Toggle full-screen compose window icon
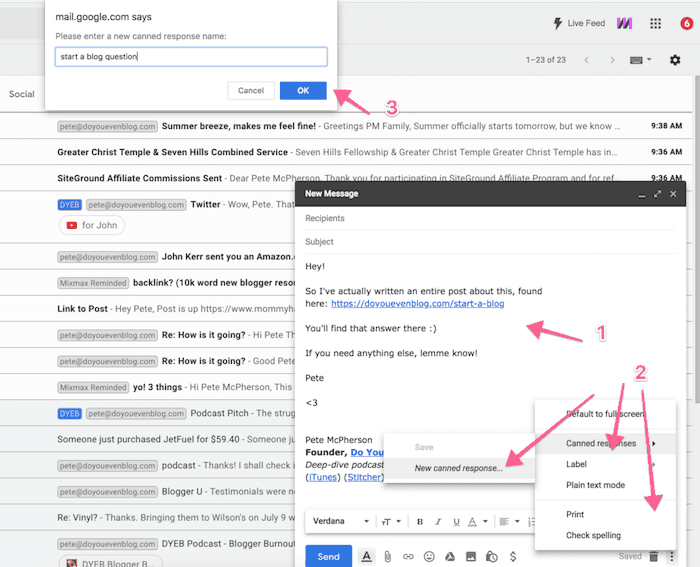This screenshot has width=700, height=567. [x=657, y=194]
